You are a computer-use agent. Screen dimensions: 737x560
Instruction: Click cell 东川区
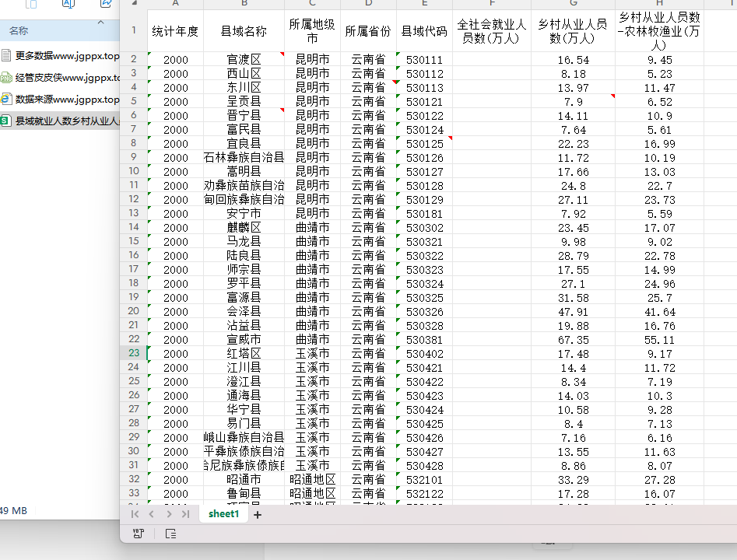[x=244, y=87]
